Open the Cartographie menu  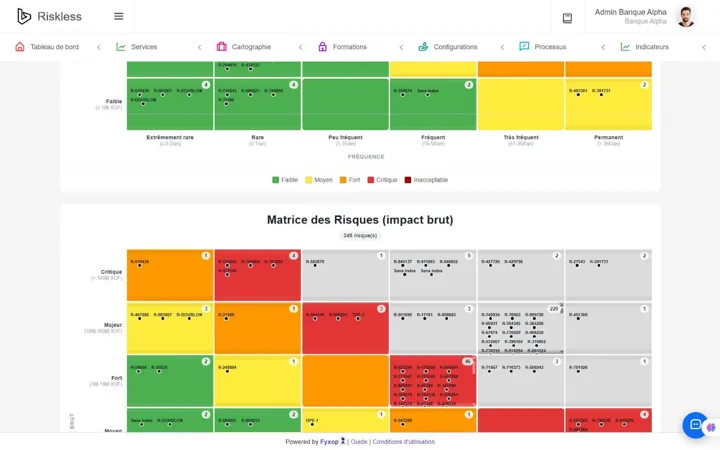coord(251,47)
